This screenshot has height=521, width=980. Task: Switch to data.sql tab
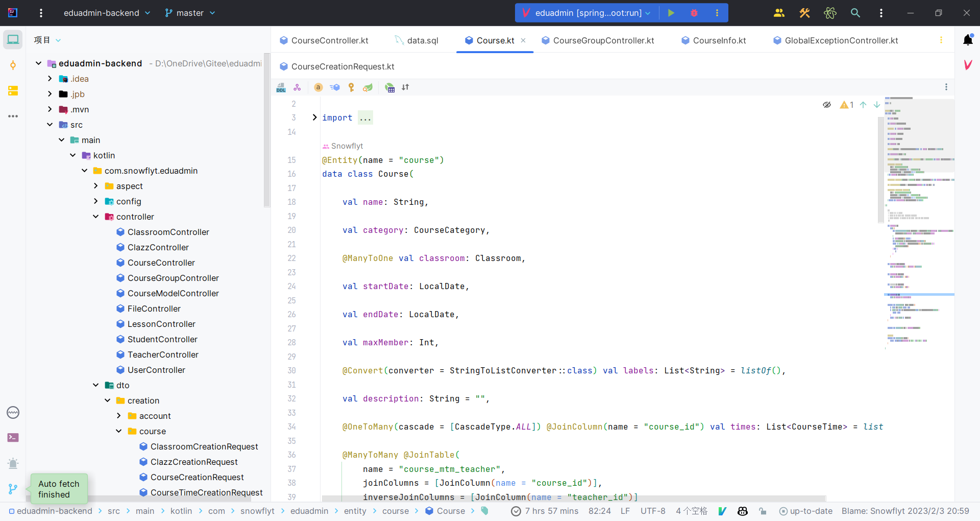click(416, 40)
